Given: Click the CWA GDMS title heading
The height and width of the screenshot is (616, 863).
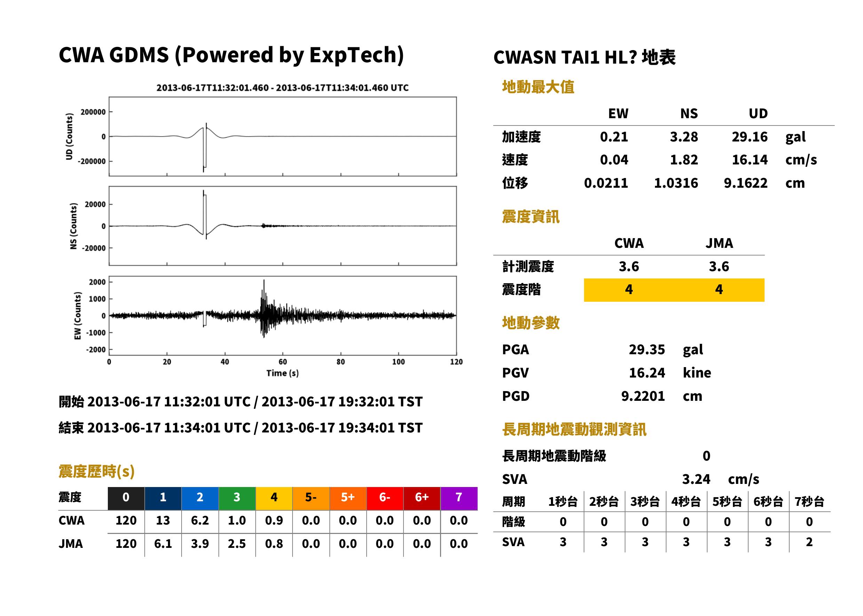Looking at the screenshot, I should (231, 55).
